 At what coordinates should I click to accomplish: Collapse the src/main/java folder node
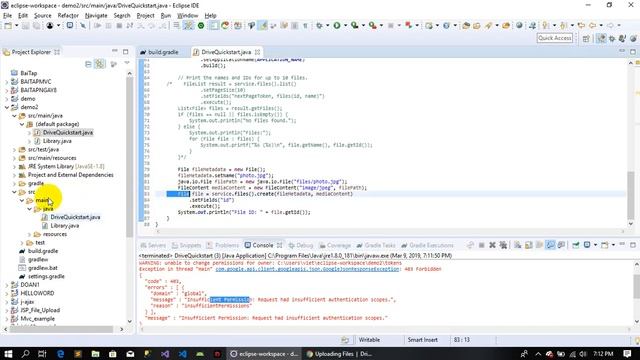[x=14, y=116]
